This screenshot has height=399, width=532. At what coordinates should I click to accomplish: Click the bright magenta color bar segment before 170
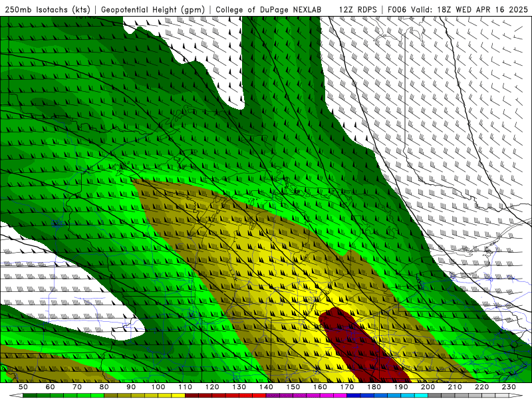[340, 396]
